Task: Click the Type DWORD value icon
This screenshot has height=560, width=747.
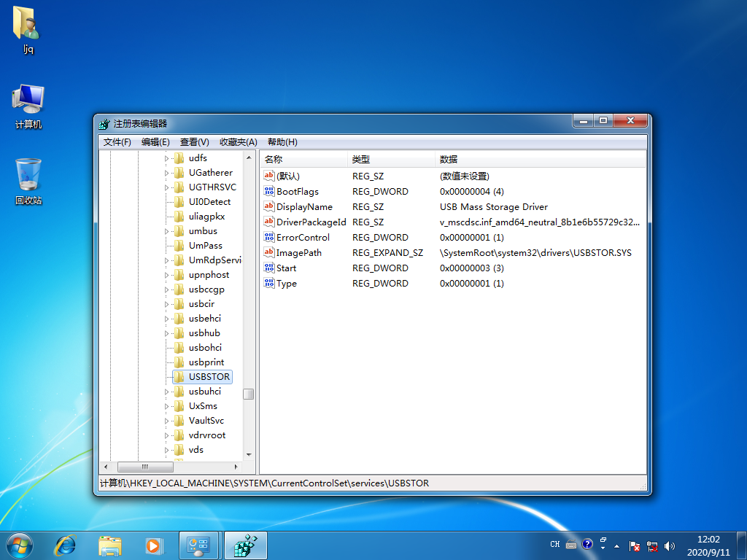Action: point(269,283)
